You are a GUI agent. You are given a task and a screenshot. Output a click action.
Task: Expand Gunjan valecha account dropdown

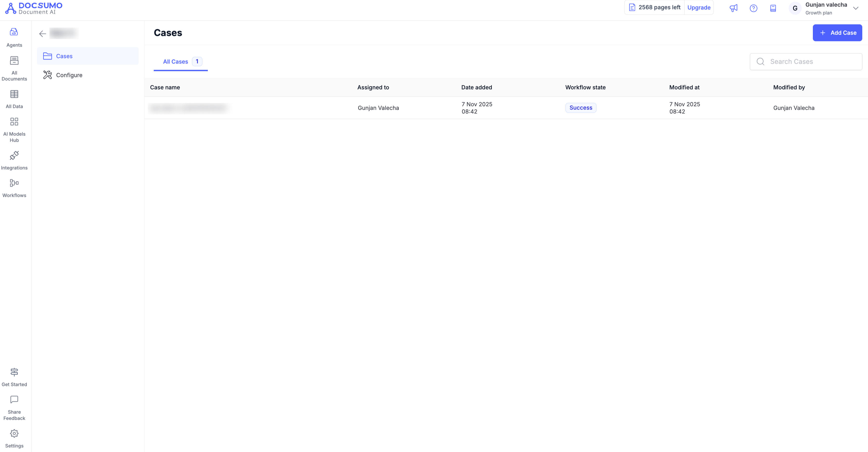pyautogui.click(x=855, y=8)
